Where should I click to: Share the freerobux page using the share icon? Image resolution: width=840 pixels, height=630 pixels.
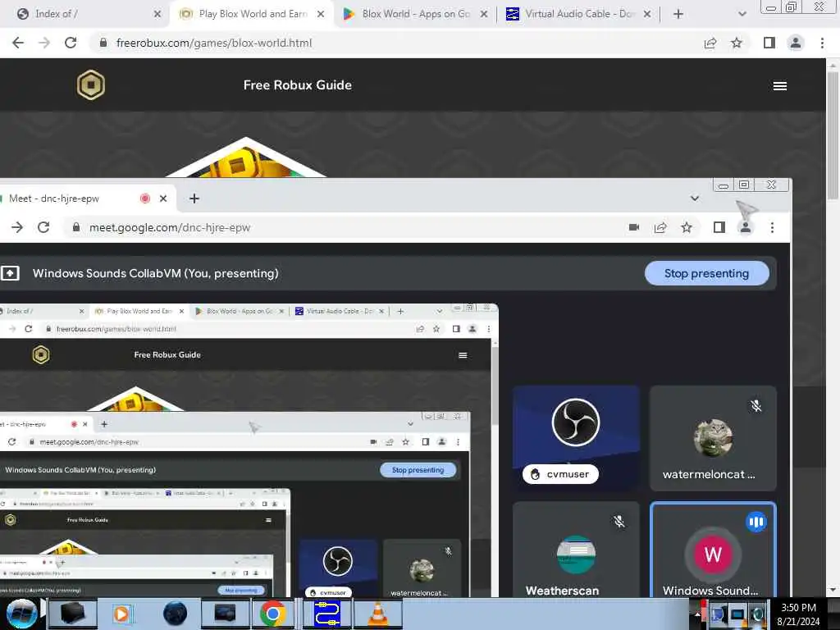(710, 43)
